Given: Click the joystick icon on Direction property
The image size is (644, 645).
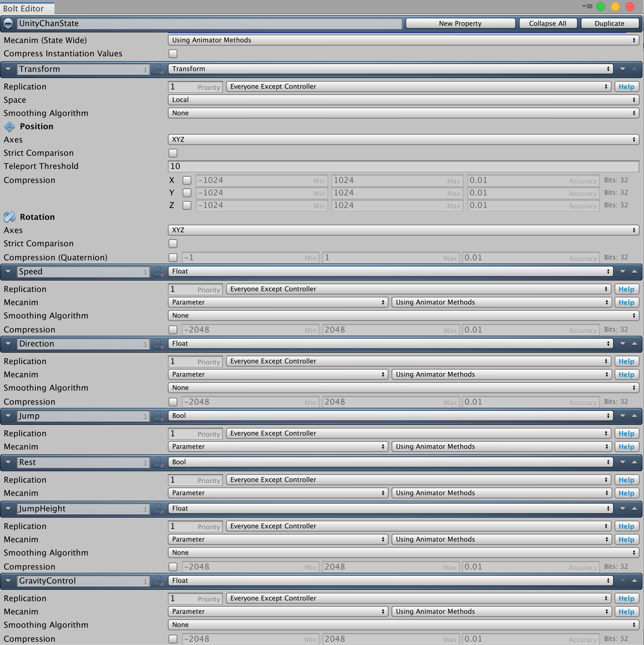Looking at the screenshot, I should click(159, 344).
